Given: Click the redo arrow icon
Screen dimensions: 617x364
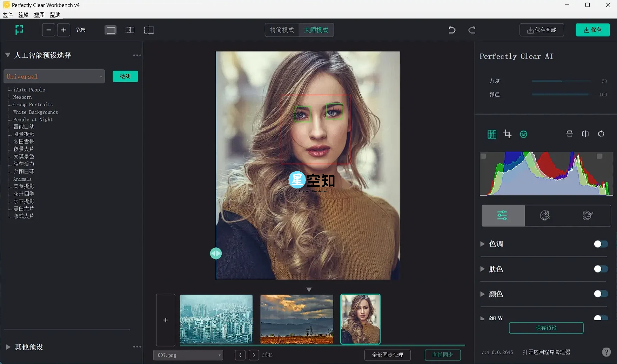Looking at the screenshot, I should [x=472, y=30].
